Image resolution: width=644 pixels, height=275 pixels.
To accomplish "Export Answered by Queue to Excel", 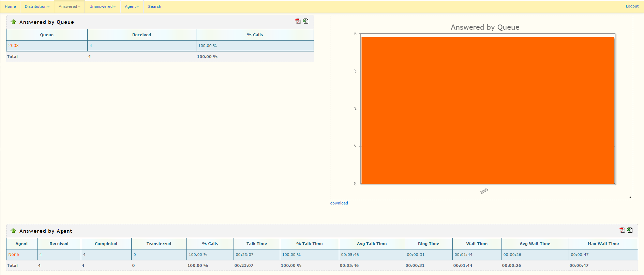I will click(305, 21).
